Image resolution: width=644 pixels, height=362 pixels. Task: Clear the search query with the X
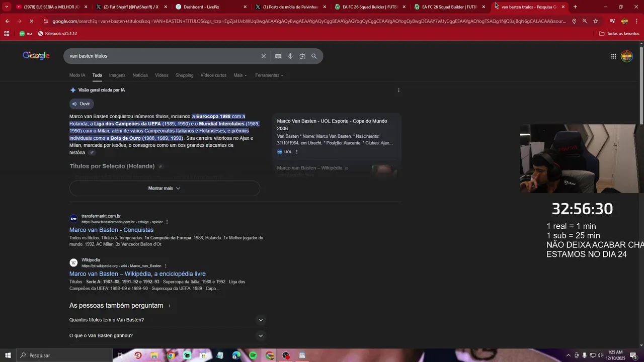[263, 56]
